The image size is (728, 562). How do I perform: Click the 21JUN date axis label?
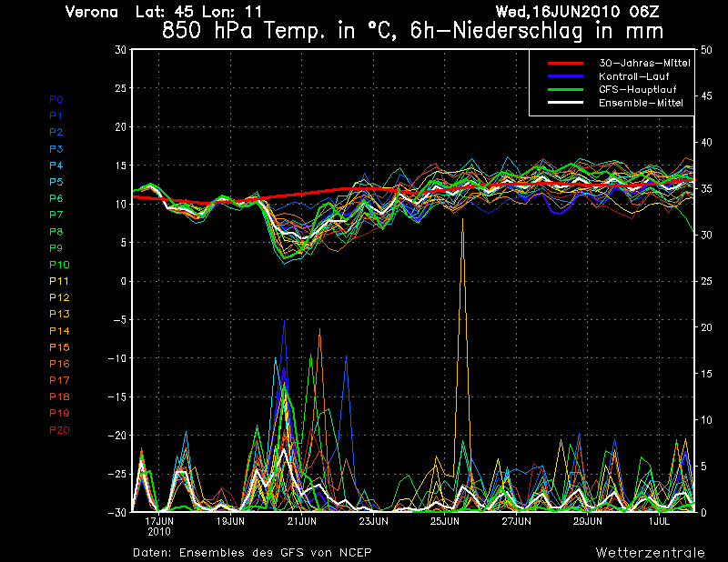pos(301,522)
